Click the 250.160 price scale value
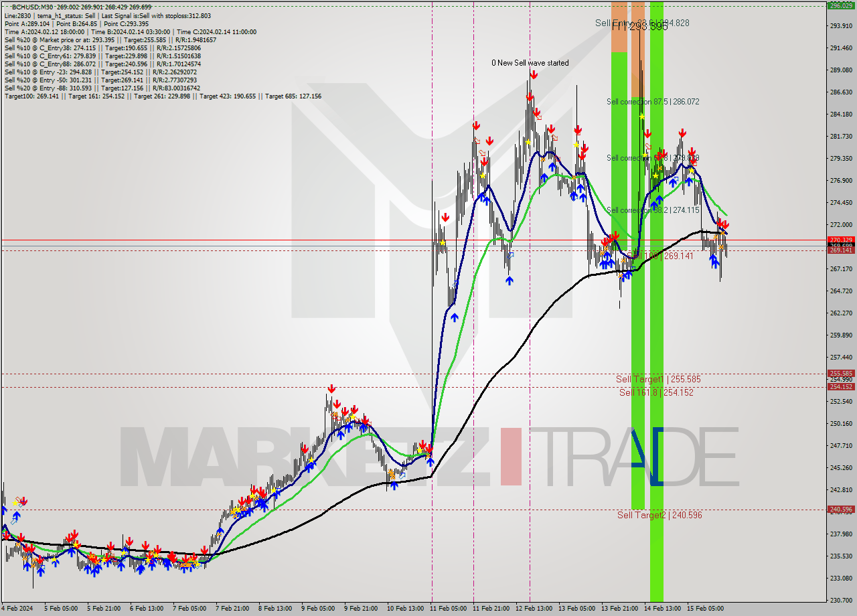The height and width of the screenshot is (616, 857). pos(841,423)
